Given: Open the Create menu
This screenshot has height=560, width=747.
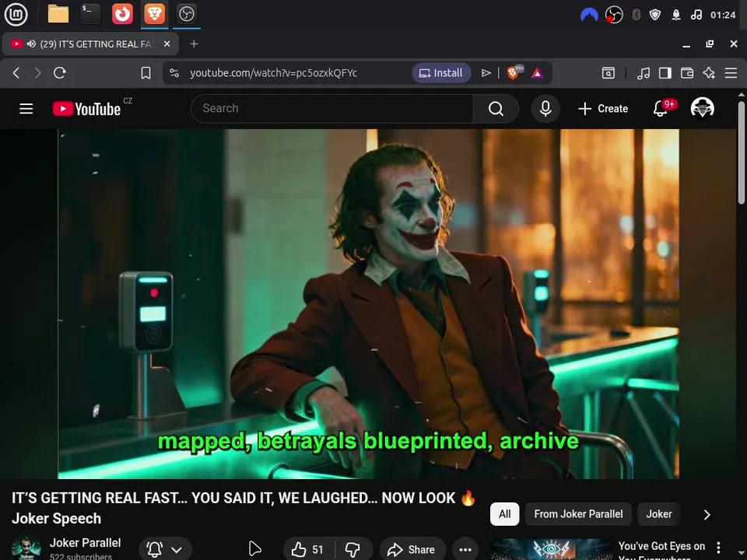Looking at the screenshot, I should (603, 109).
